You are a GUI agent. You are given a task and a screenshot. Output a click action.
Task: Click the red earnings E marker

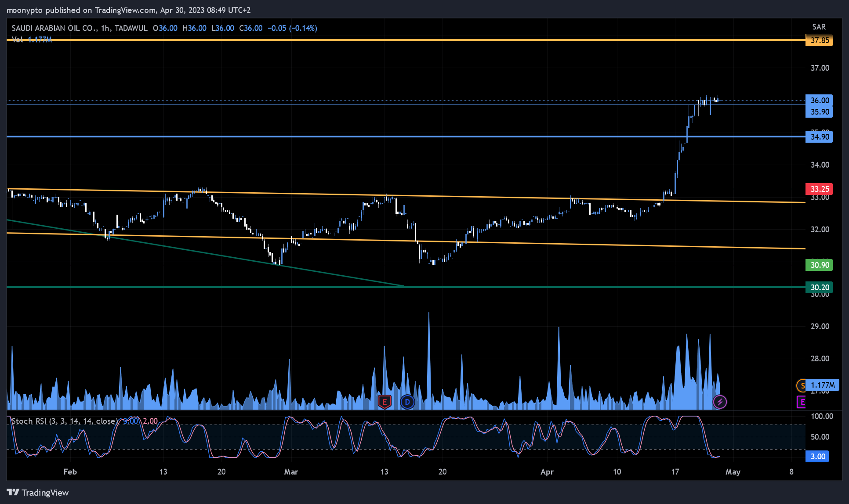point(385,402)
